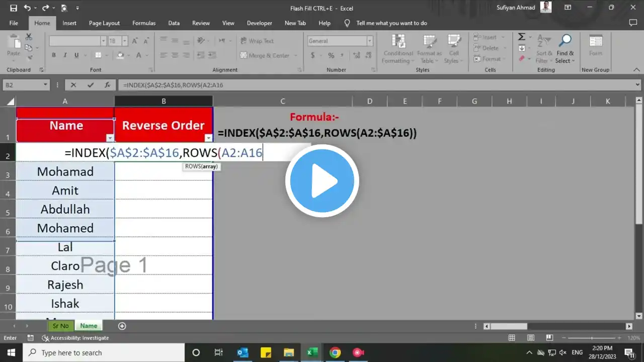Switch to Page Layout view in status bar
Screen dimensions: 644x362
(x=531, y=338)
